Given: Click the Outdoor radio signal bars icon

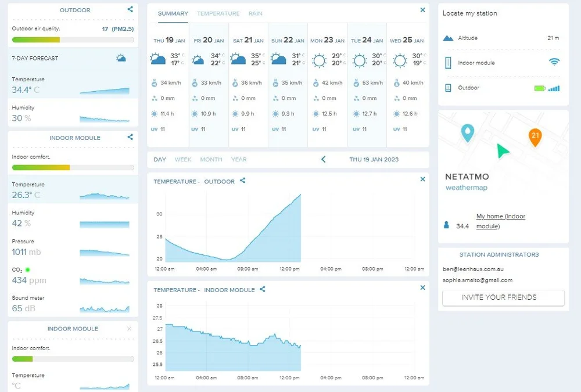Looking at the screenshot, I should (554, 88).
